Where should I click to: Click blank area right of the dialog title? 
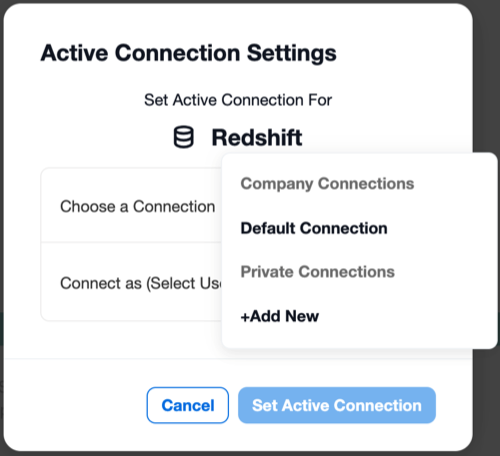[x=400, y=53]
